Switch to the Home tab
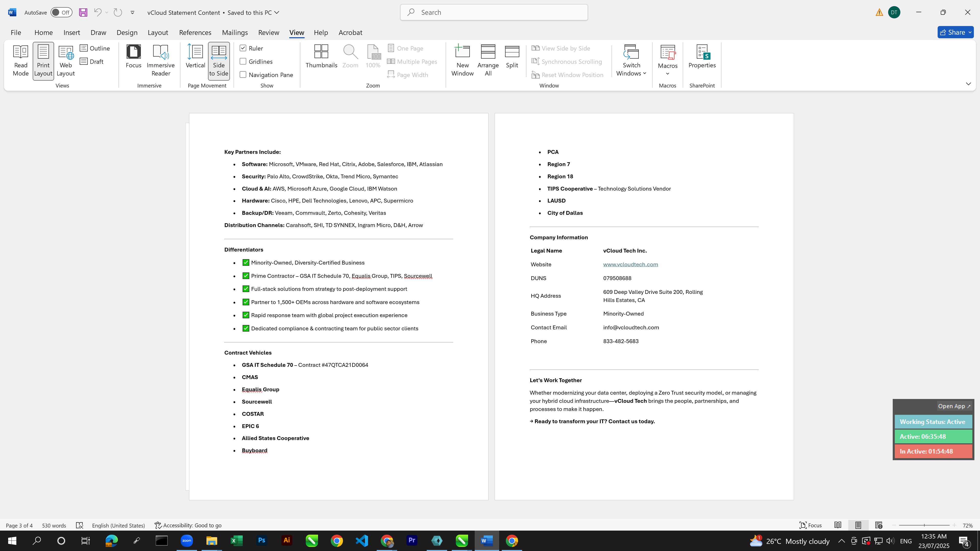Screen dimensions: 980x551 (43, 32)
